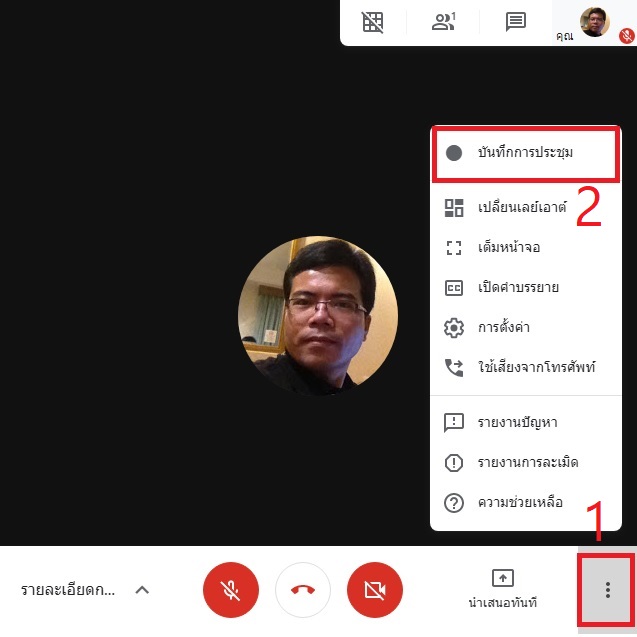Image resolution: width=637 pixels, height=637 pixels.
Task: Click the three-dot more options button
Action: point(607,589)
